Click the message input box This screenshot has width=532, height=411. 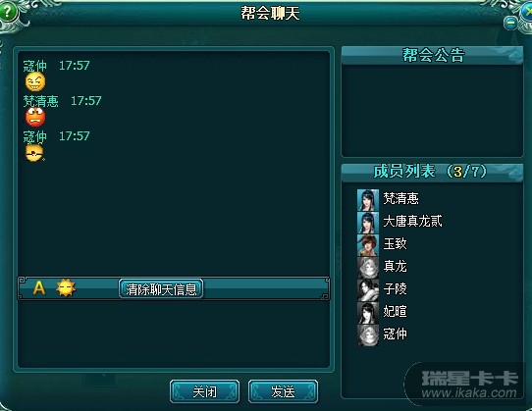click(174, 334)
